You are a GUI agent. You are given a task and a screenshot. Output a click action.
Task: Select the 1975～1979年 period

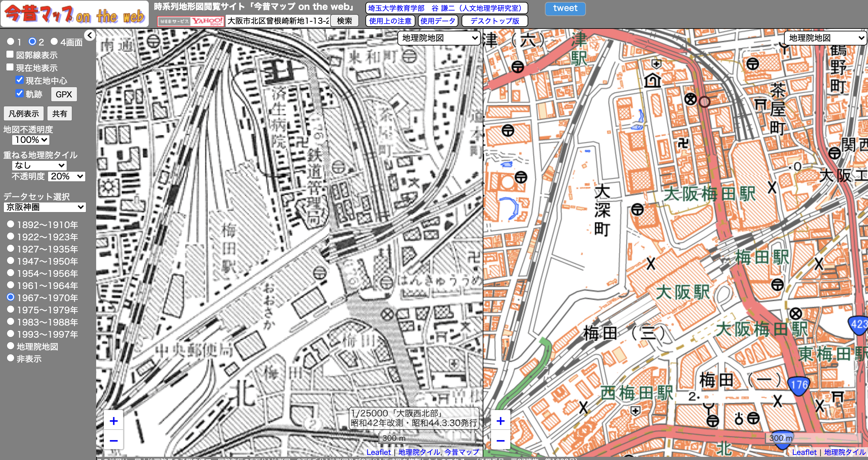[11, 309]
